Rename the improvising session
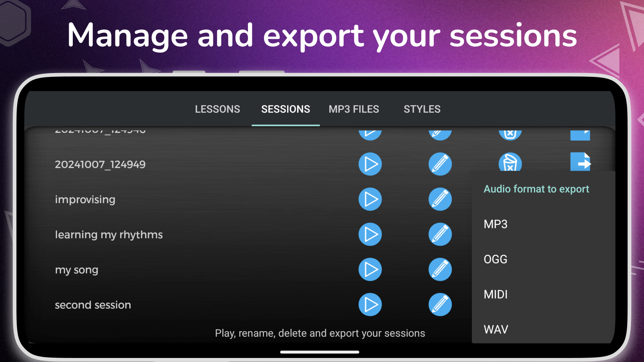This screenshot has width=644, height=362. coord(440,199)
